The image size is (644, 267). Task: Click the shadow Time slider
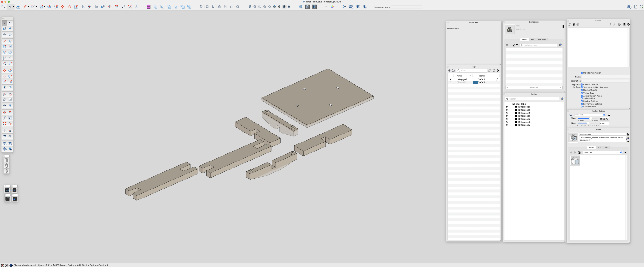pos(588,118)
